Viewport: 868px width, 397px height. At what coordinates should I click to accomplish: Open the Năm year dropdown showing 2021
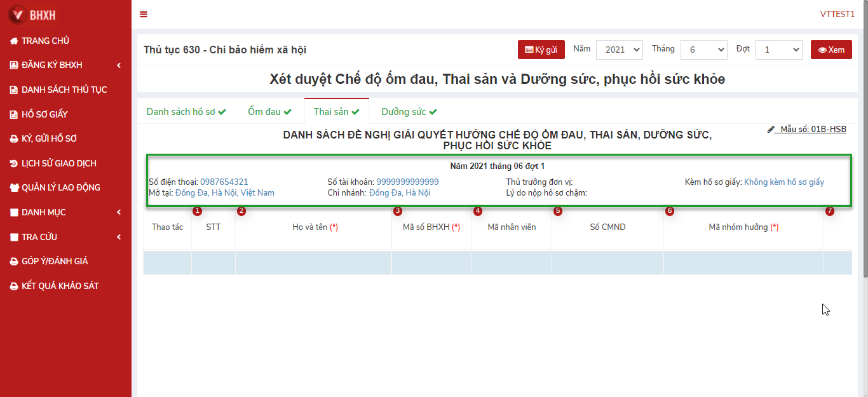coord(620,50)
